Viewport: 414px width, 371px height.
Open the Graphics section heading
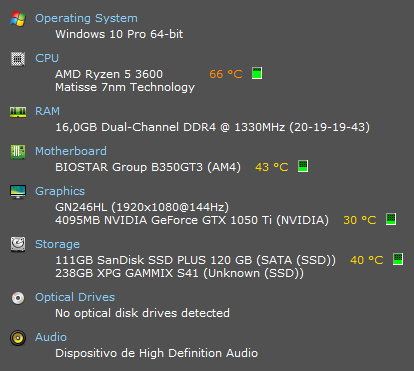click(60, 191)
